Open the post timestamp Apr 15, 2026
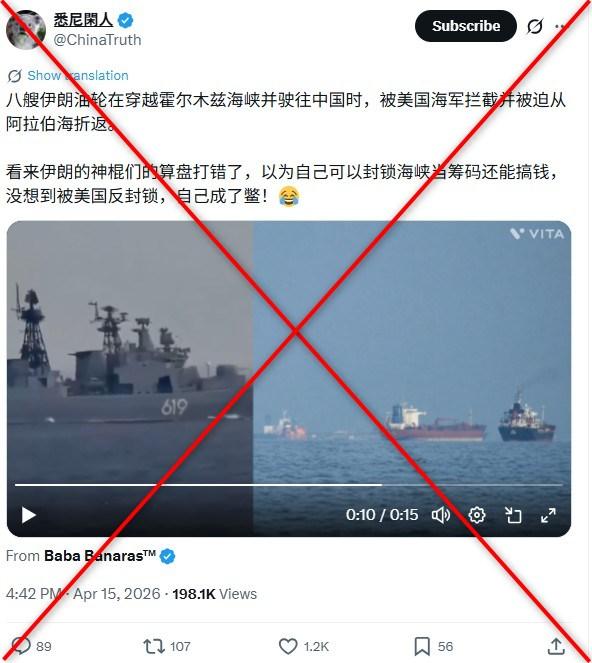 point(117,594)
